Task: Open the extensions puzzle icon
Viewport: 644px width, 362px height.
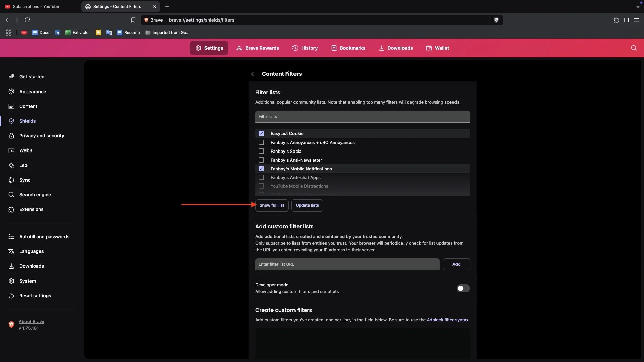Action: (x=616, y=20)
